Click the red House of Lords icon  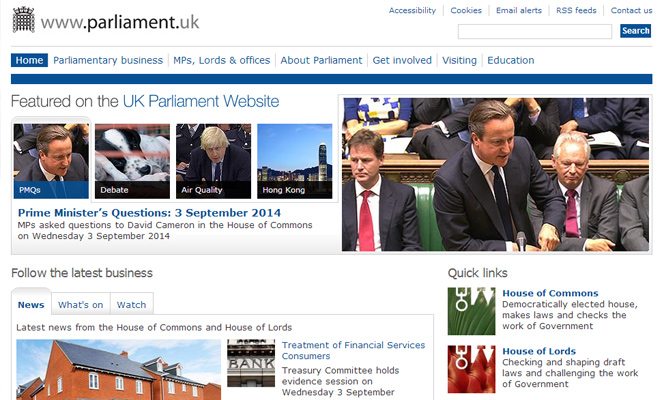click(x=471, y=369)
